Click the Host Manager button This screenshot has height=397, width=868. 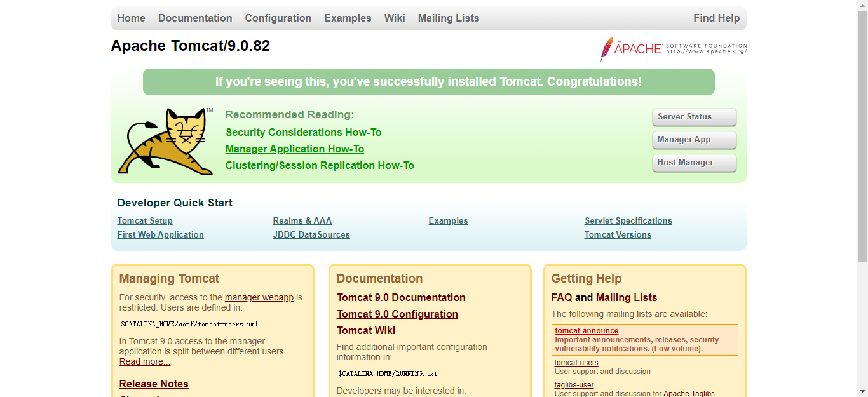695,163
